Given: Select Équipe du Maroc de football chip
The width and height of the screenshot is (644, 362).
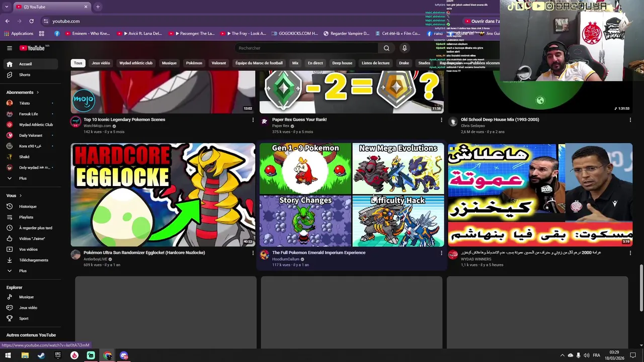Looking at the screenshot, I should pyautogui.click(x=259, y=63).
